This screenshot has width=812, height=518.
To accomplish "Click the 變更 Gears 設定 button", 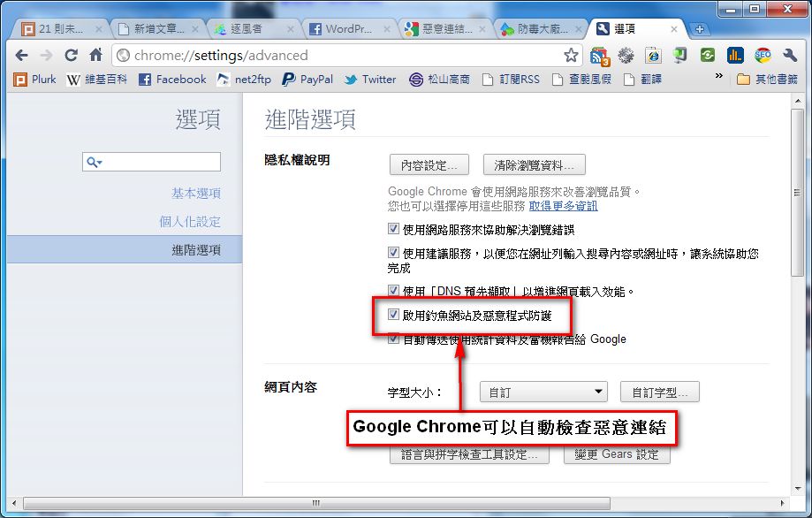I will click(x=617, y=454).
